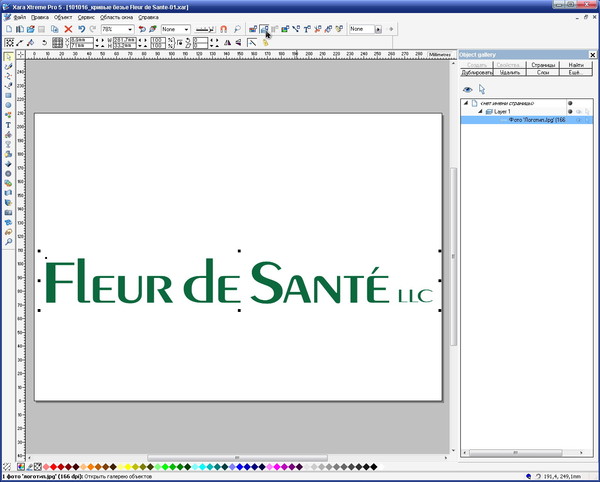Click the Snap to objects magnet icon
This screenshot has height=482, width=600.
(x=223, y=29)
